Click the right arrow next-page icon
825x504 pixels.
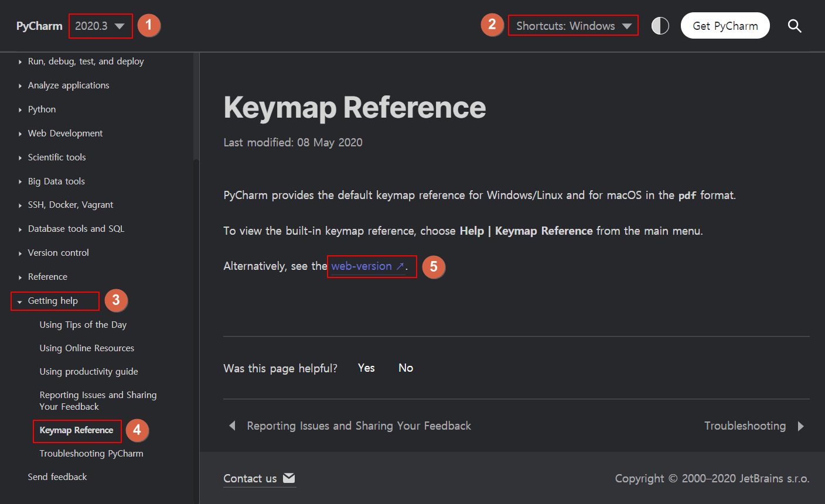801,426
